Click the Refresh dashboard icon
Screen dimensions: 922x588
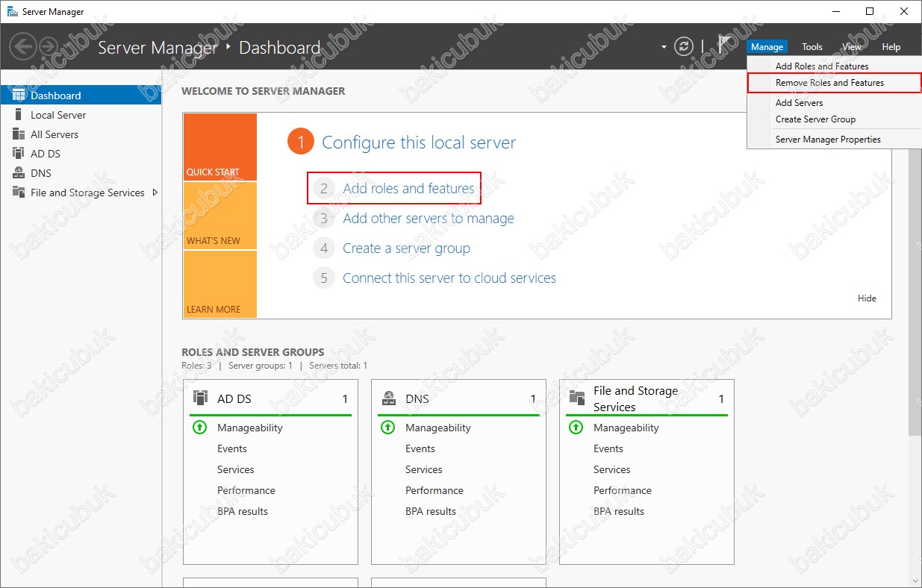(684, 47)
